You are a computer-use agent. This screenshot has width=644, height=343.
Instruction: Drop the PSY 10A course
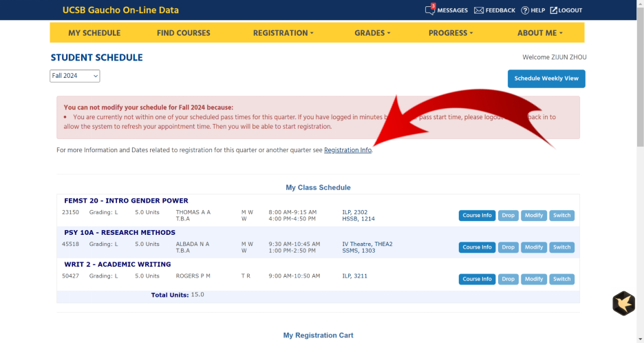[x=508, y=247]
